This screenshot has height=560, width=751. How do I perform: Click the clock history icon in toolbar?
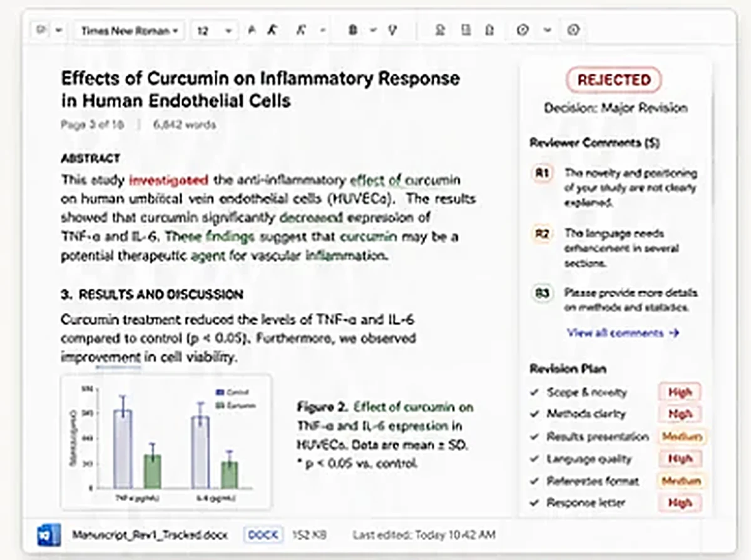(523, 30)
